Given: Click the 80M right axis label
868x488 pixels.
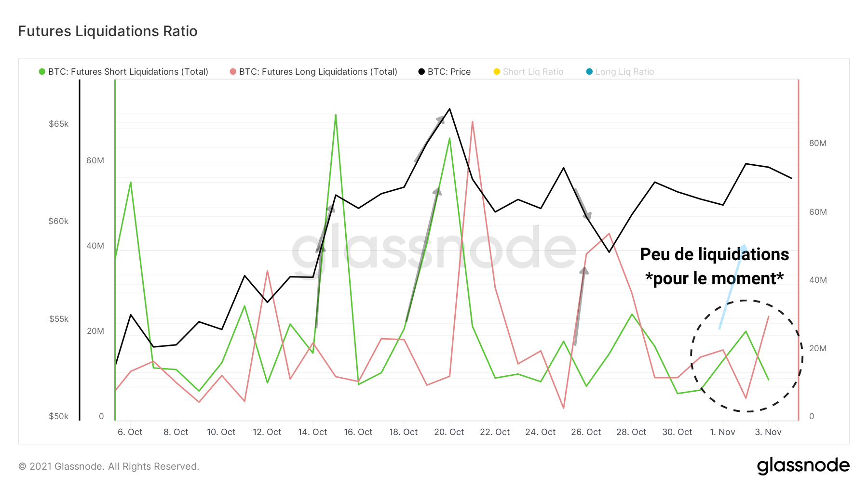Looking at the screenshot, I should click(817, 143).
